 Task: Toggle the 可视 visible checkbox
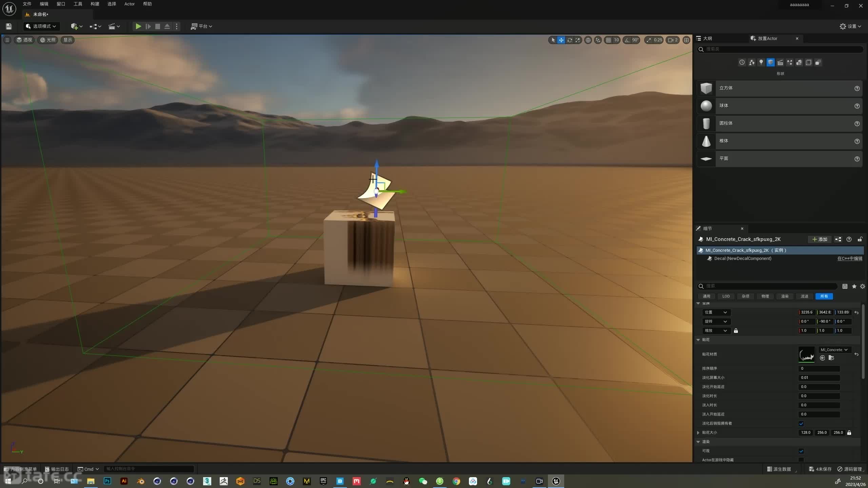click(801, 451)
